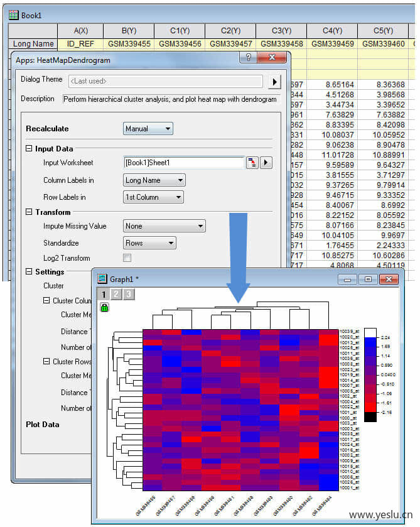Viewport: 420px width, 527px height.
Task: Collapse the Transform section
Action: point(30,212)
